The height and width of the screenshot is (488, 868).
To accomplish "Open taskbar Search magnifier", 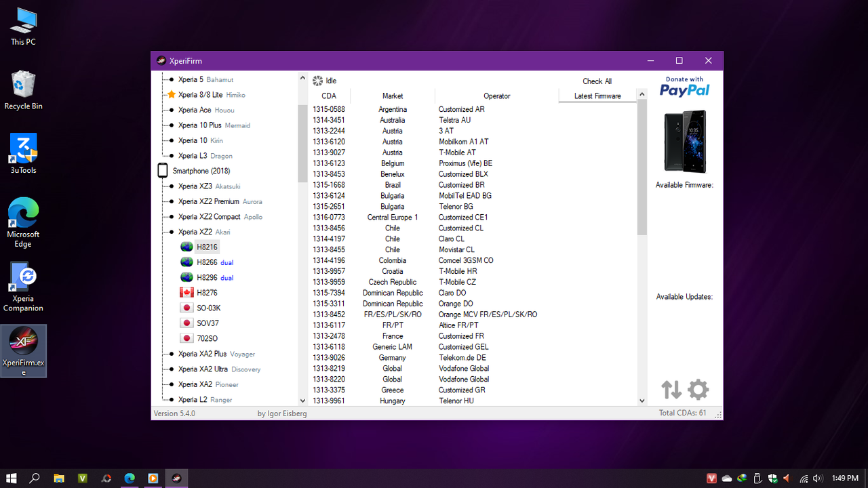I will 35,478.
